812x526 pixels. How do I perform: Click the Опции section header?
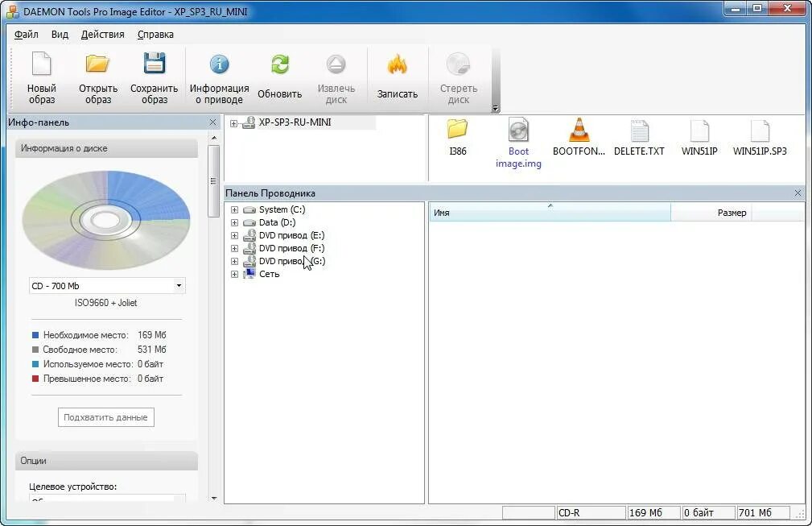click(107, 461)
